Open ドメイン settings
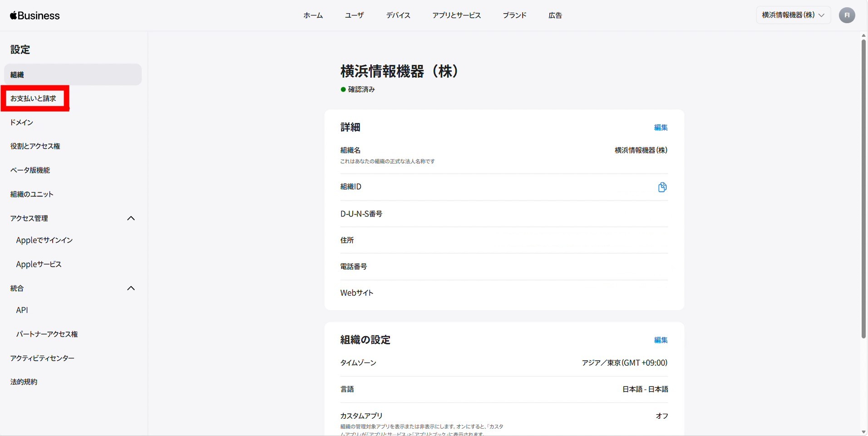The image size is (868, 436). [22, 122]
